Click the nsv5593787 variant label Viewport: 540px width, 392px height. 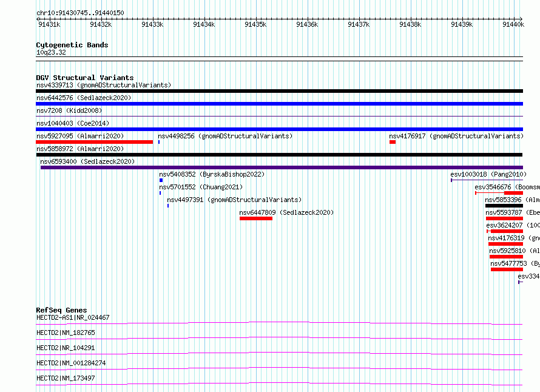(x=513, y=212)
